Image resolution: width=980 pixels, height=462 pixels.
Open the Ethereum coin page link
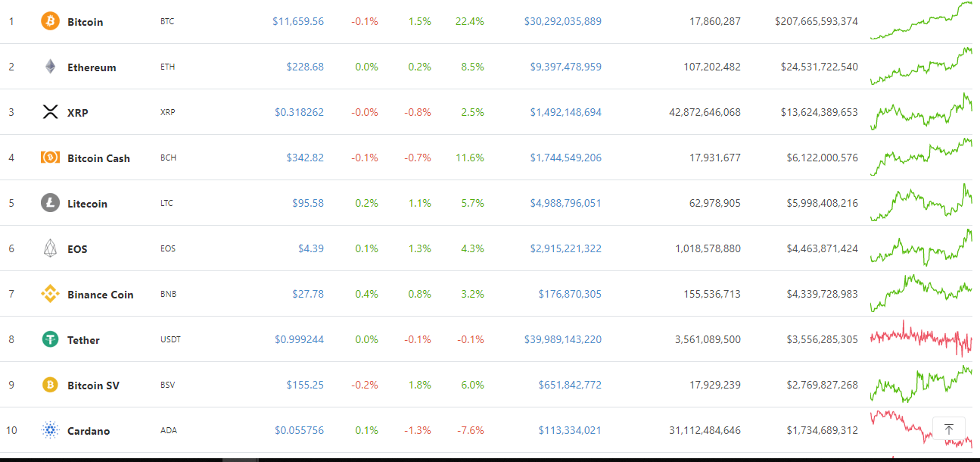[92, 67]
